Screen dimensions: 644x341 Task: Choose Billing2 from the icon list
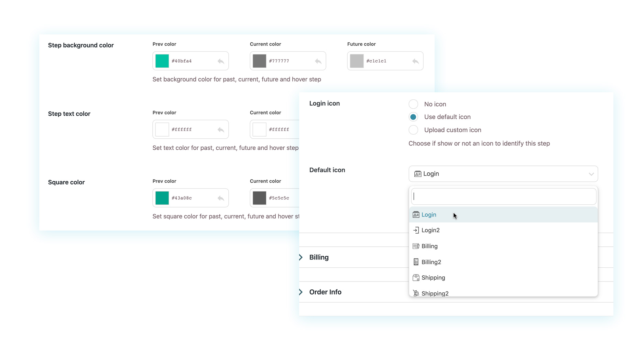503,262
